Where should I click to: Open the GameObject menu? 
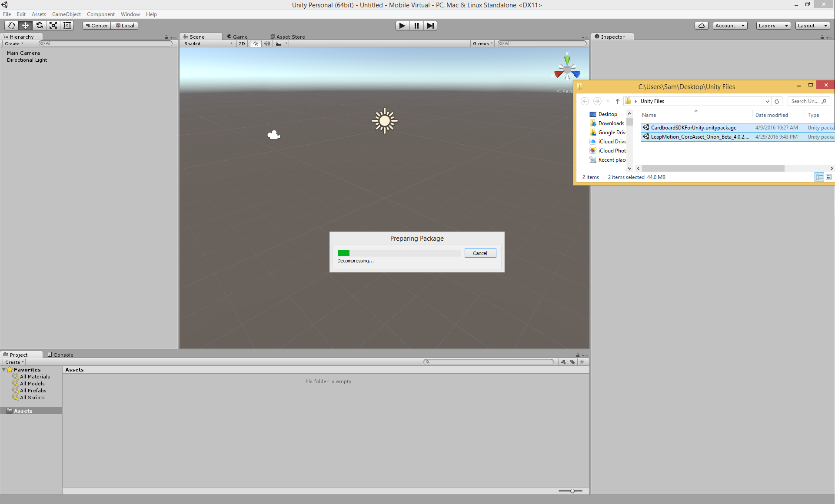[67, 14]
